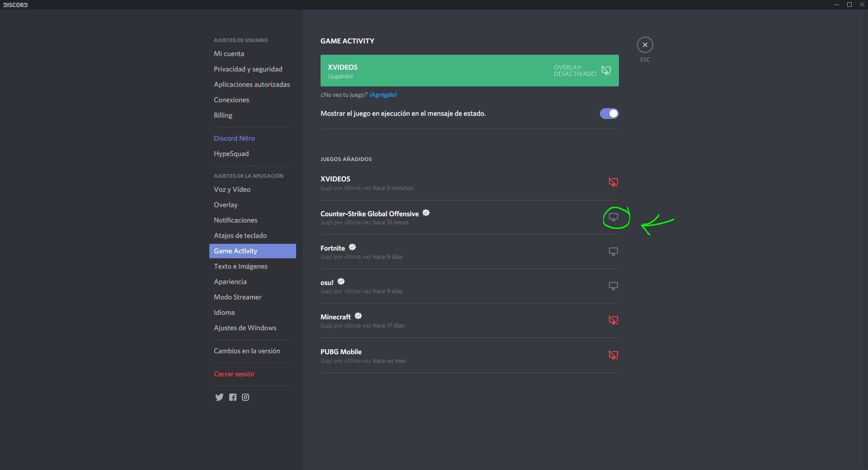868x470 pixels.
Task: Enable overlay for PUBG Mobile
Action: (613, 355)
